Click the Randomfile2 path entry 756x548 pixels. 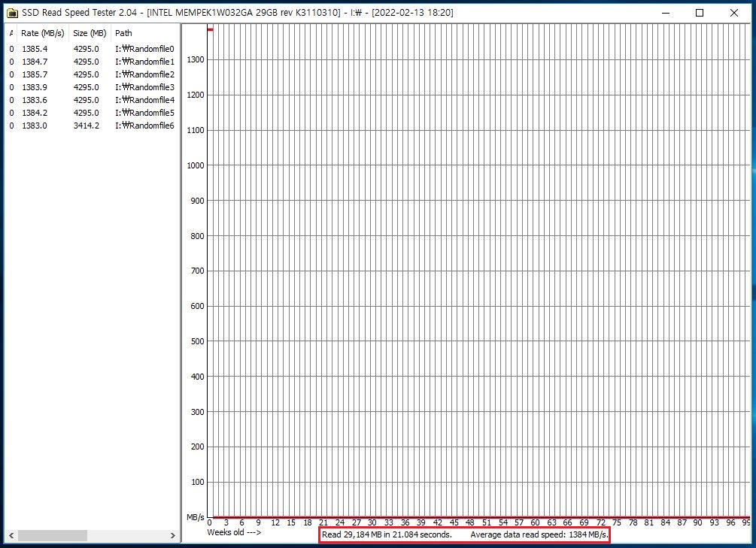pos(144,74)
